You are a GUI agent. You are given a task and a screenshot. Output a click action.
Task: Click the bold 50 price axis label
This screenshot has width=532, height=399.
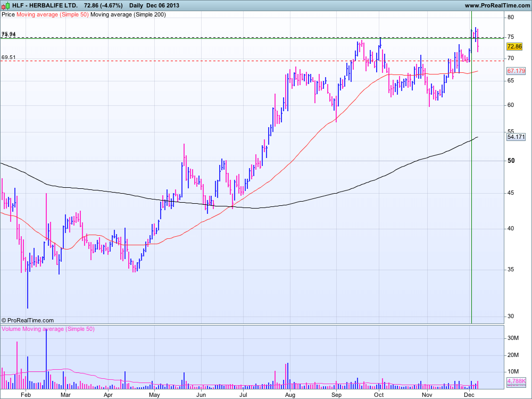pos(511,161)
